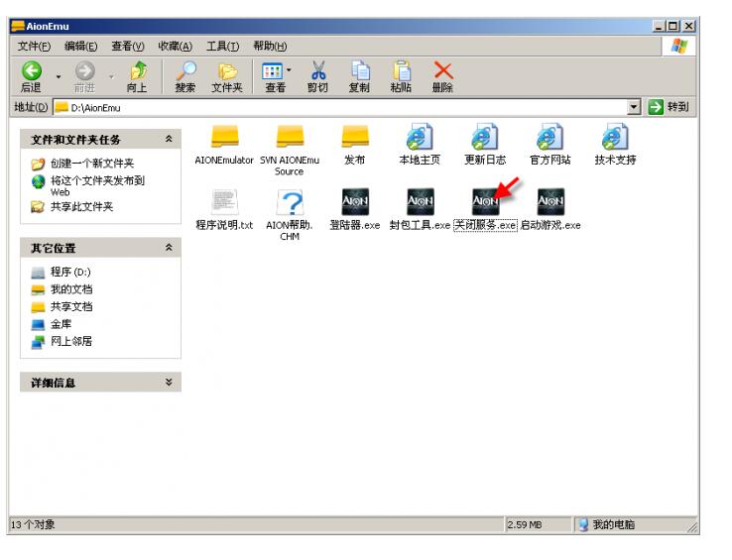The height and width of the screenshot is (560, 732).
Task: Click the Paste (粘贴) toolbar icon
Action: [401, 77]
